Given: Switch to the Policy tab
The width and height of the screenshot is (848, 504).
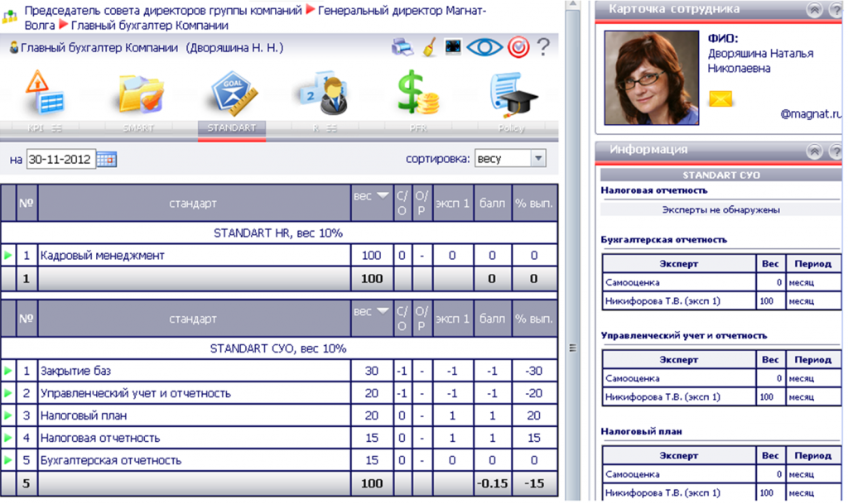Looking at the screenshot, I should 511,128.
